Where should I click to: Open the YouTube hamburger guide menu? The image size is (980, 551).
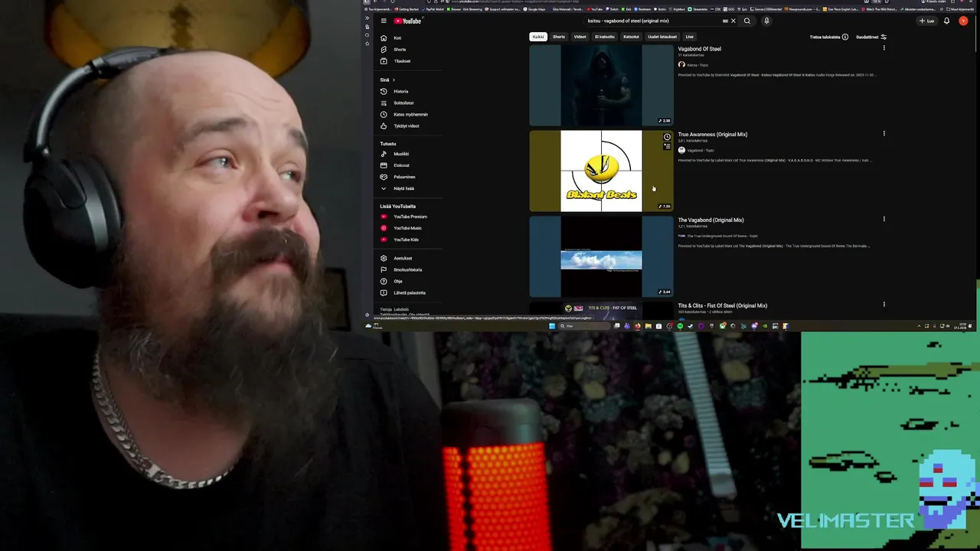coord(384,21)
